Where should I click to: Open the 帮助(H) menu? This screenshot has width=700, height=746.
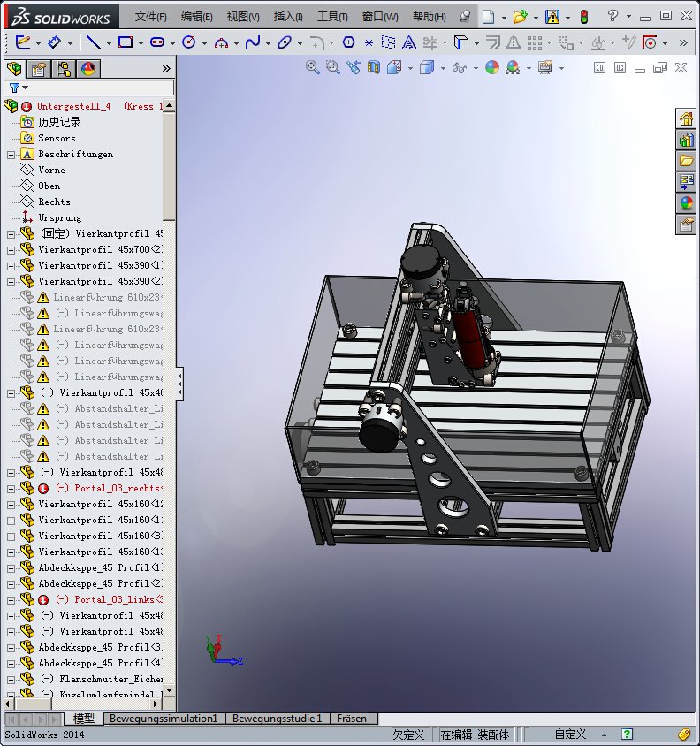(430, 17)
